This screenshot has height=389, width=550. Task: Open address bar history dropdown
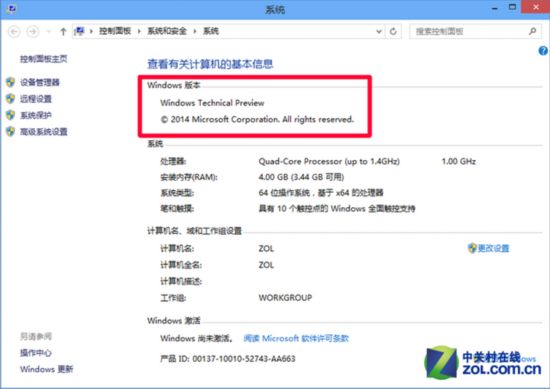(379, 32)
